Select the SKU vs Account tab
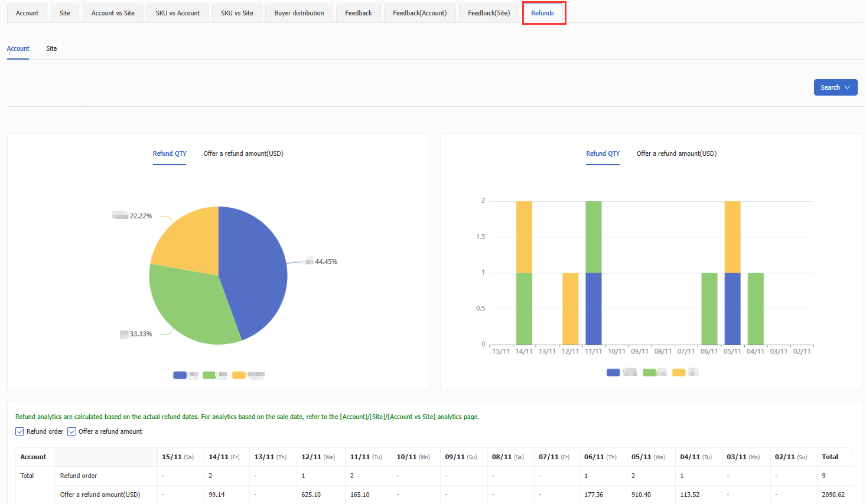866x504 pixels. 178,13
